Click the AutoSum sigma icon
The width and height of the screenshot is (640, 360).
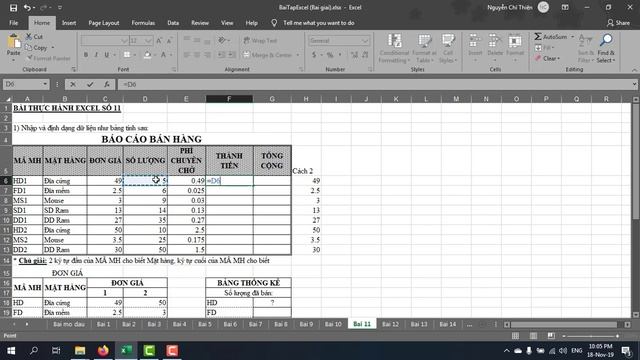pos(538,37)
